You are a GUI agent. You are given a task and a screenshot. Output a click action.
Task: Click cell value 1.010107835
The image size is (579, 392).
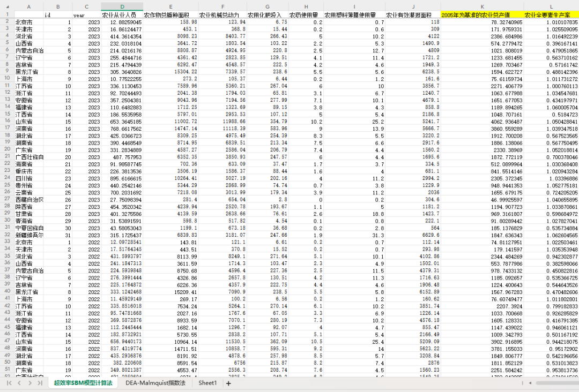pos(551,22)
